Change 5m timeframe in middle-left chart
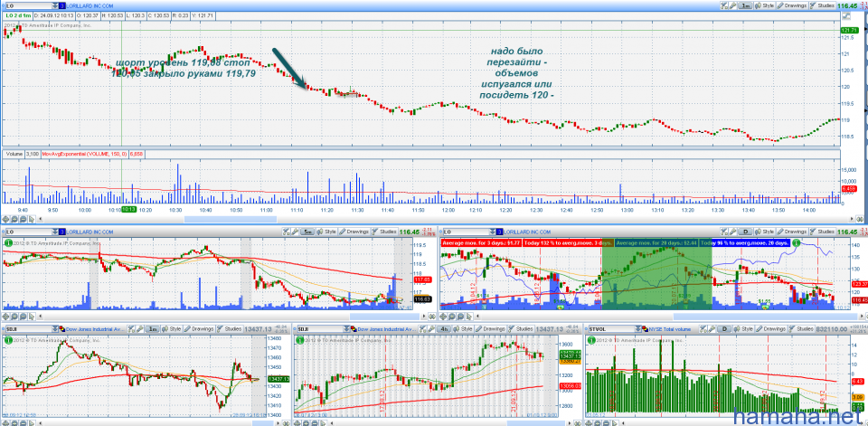Screen dimensions: 868x426 307,232
